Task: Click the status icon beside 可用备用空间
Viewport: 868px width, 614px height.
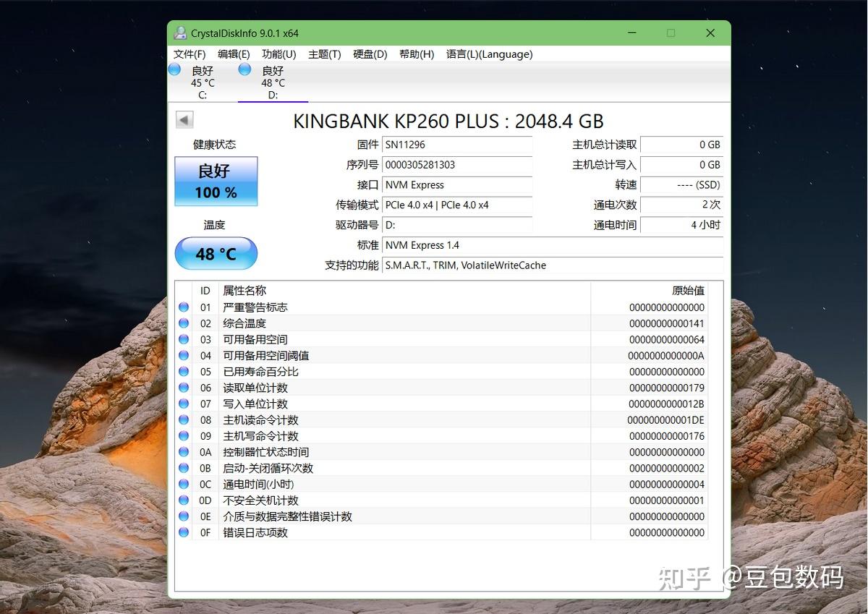Action: pos(184,339)
